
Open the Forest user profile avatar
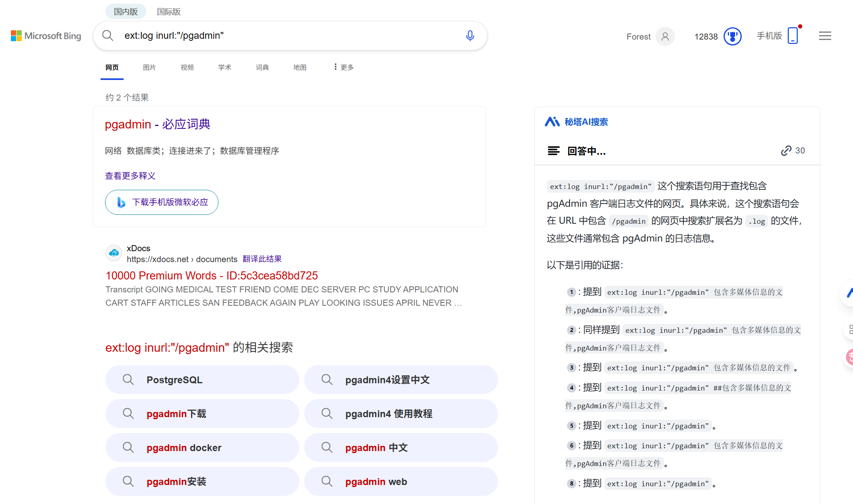(x=665, y=37)
